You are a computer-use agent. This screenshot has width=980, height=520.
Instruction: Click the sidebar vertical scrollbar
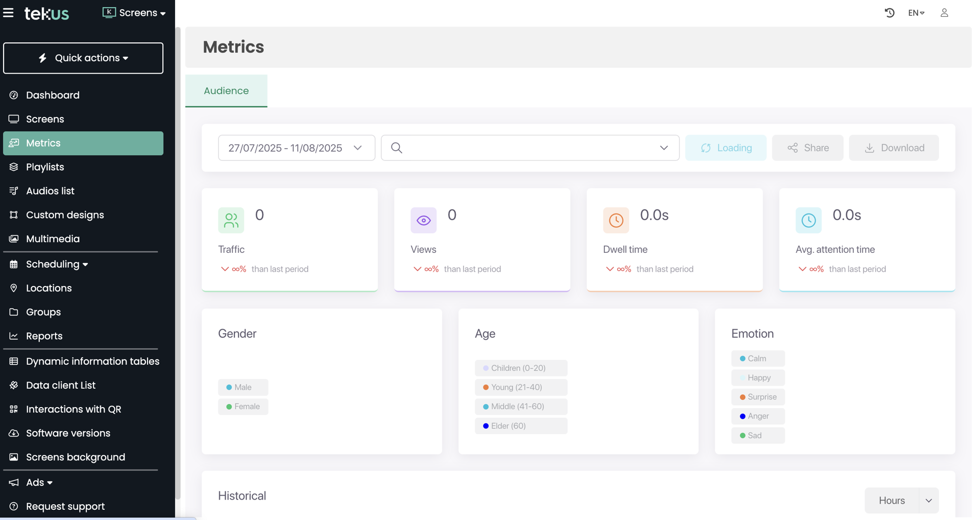tap(178, 255)
